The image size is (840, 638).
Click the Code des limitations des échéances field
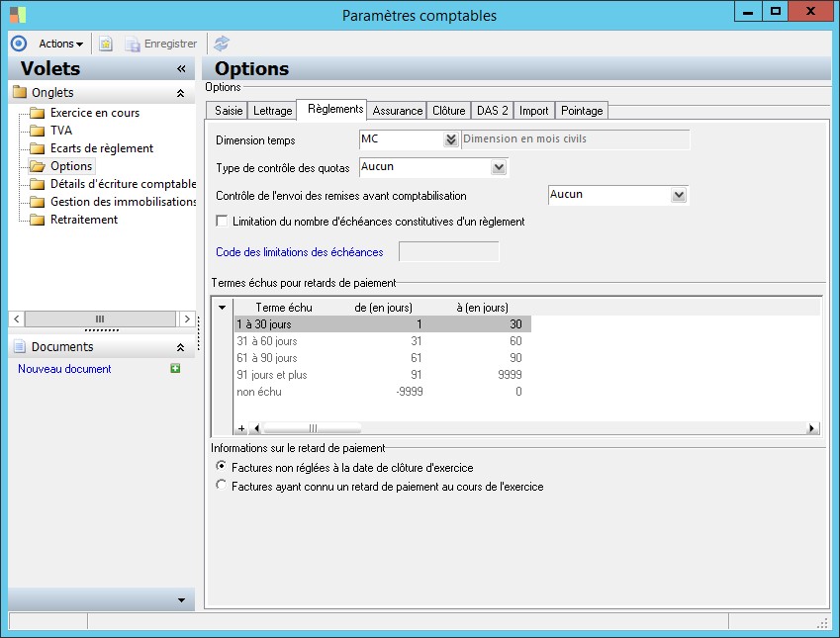[448, 252]
